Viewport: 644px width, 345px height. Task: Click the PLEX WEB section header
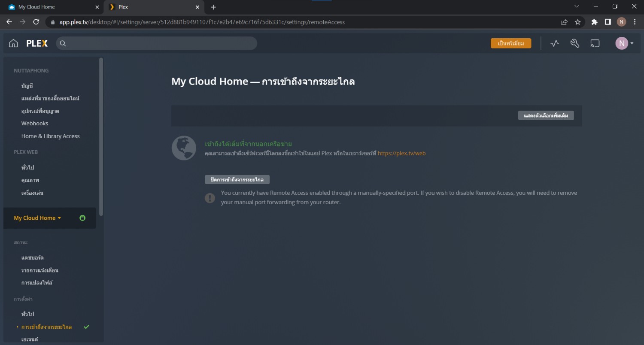(x=26, y=152)
